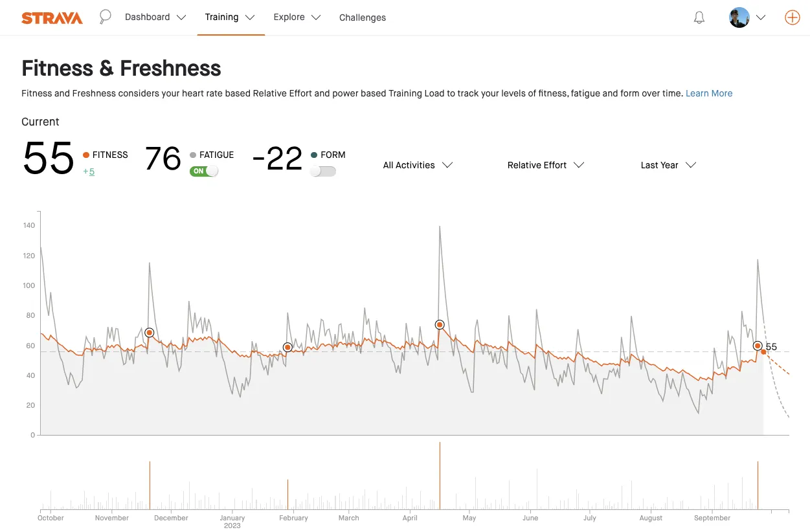This screenshot has height=532, width=810.
Task: Click the profile avatar picture
Action: 739,17
